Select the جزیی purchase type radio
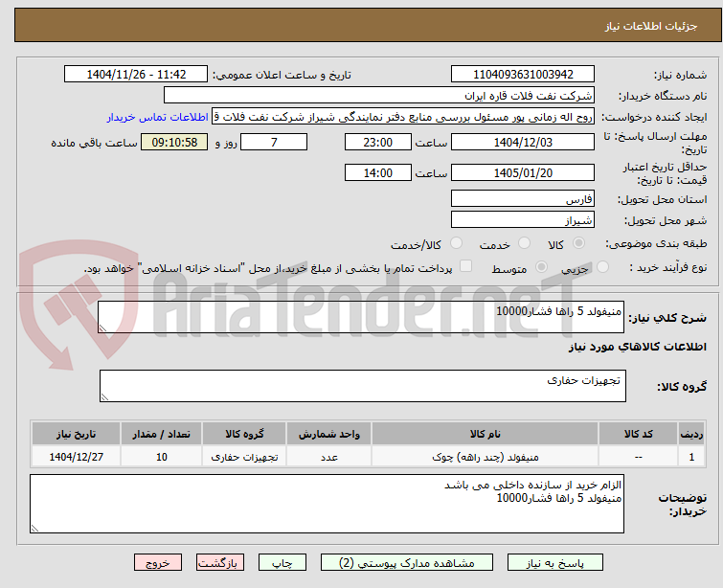 (x=602, y=266)
